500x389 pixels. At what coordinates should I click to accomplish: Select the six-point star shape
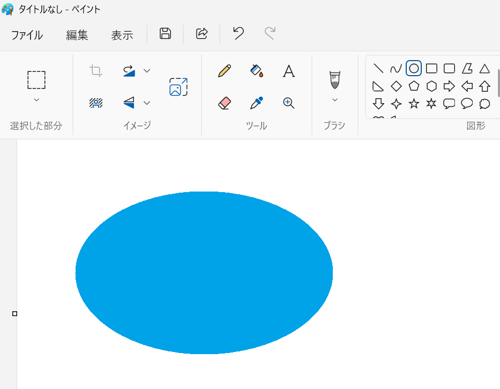[x=432, y=104]
